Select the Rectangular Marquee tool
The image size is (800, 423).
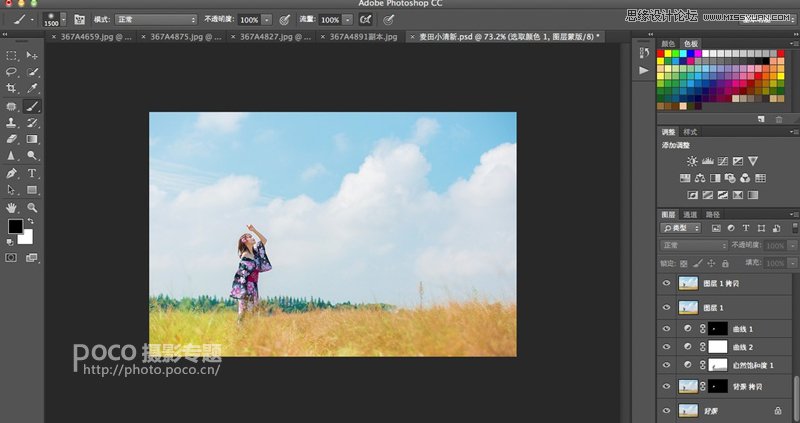(11, 55)
